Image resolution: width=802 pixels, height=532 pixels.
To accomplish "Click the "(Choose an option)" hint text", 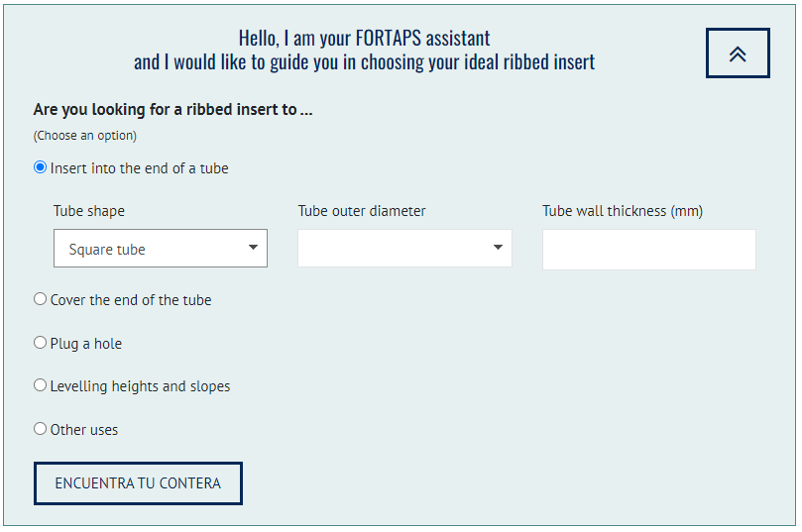I will 85,136.
